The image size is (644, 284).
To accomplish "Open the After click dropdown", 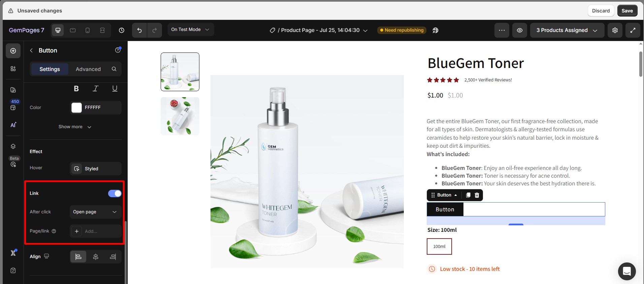I will pos(96,212).
